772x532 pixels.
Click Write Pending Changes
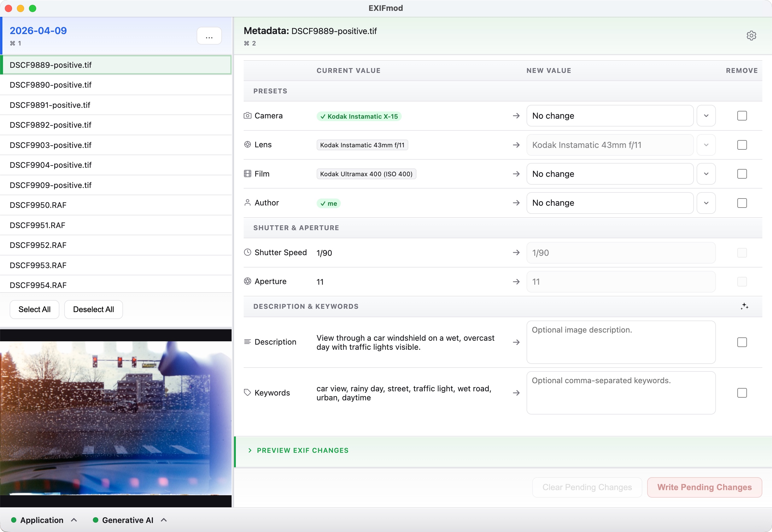pyautogui.click(x=705, y=487)
